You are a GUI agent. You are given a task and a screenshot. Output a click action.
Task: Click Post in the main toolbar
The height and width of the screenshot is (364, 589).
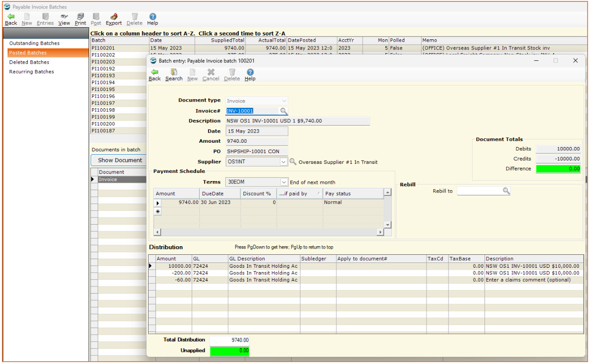[96, 19]
